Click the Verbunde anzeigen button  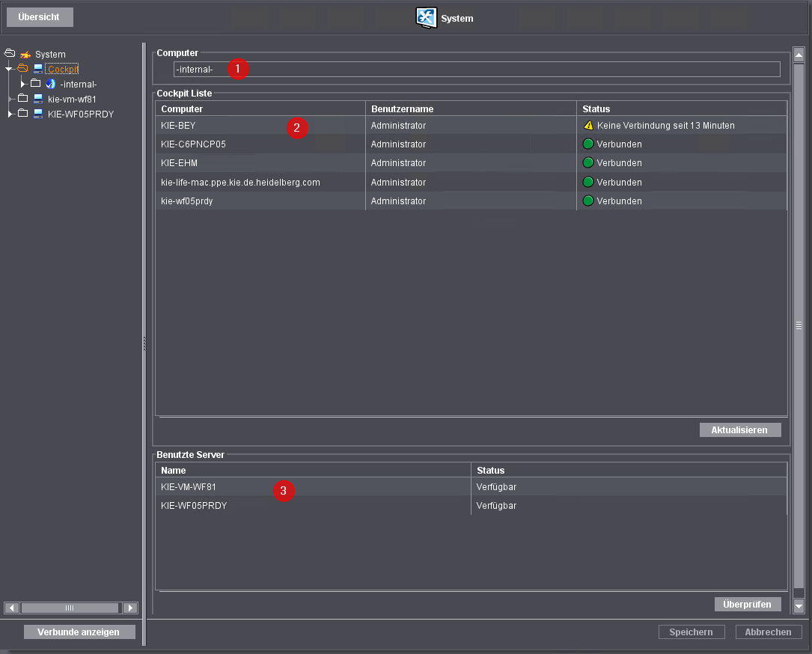pyautogui.click(x=79, y=632)
